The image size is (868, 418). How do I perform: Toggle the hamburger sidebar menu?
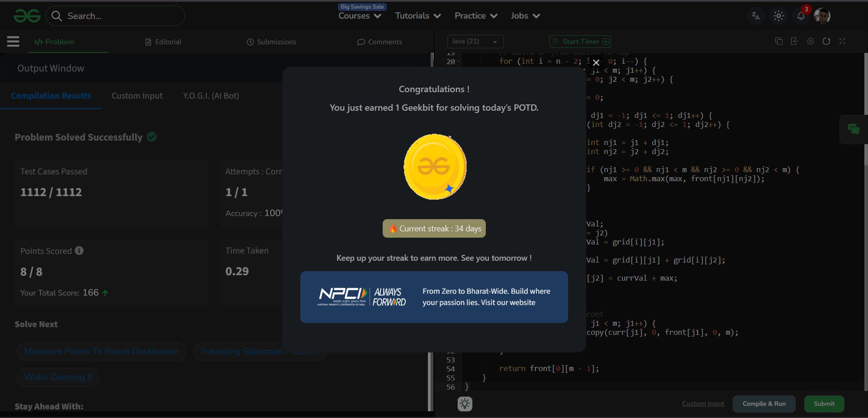pos(13,42)
